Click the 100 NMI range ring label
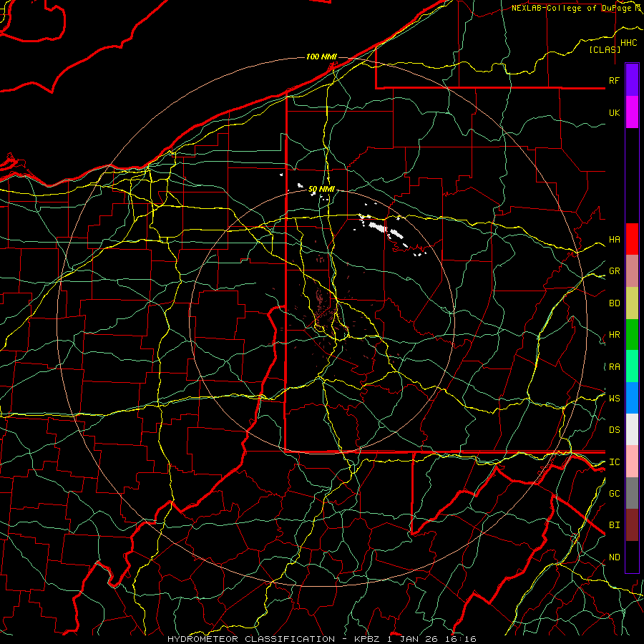 tap(321, 57)
